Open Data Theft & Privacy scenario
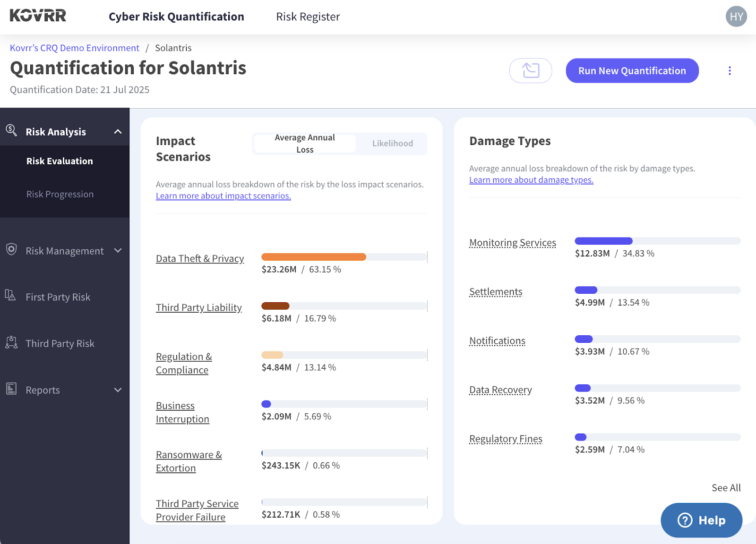The image size is (756, 544). point(200,258)
